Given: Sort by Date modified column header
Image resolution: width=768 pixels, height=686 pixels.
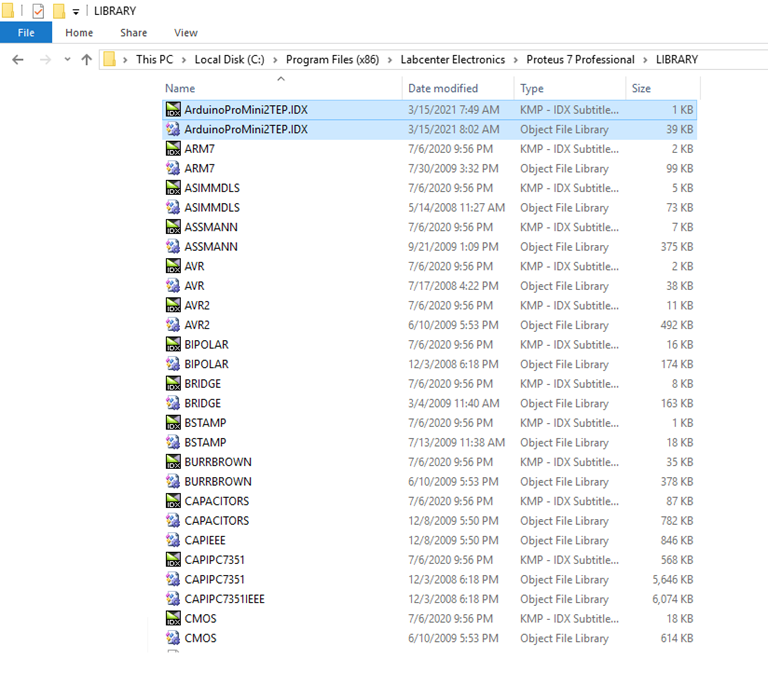Looking at the screenshot, I should 443,88.
